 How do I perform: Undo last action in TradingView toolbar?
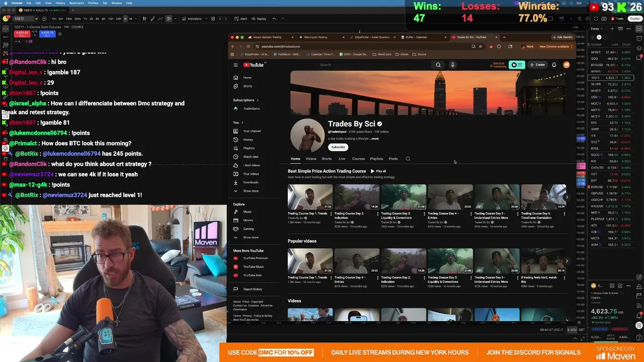(x=274, y=19)
